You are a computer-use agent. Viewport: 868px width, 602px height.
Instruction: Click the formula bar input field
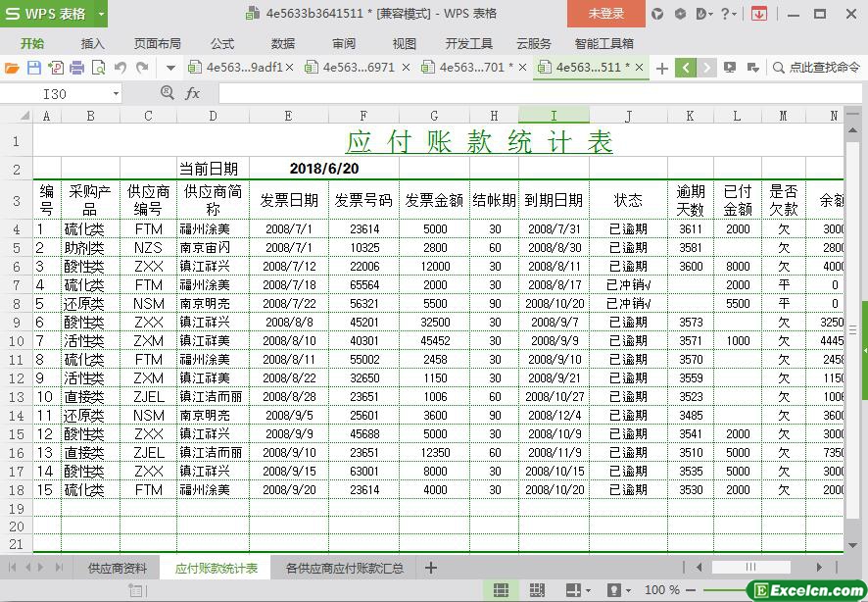pos(529,93)
